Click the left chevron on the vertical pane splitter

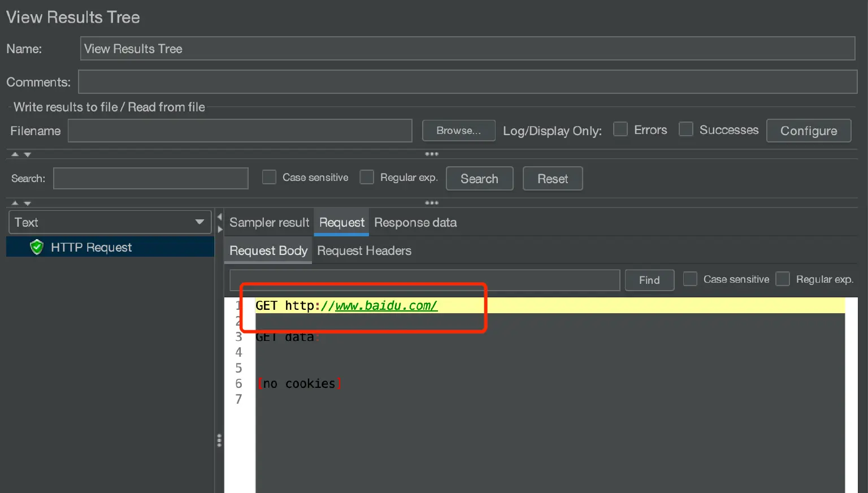(219, 216)
